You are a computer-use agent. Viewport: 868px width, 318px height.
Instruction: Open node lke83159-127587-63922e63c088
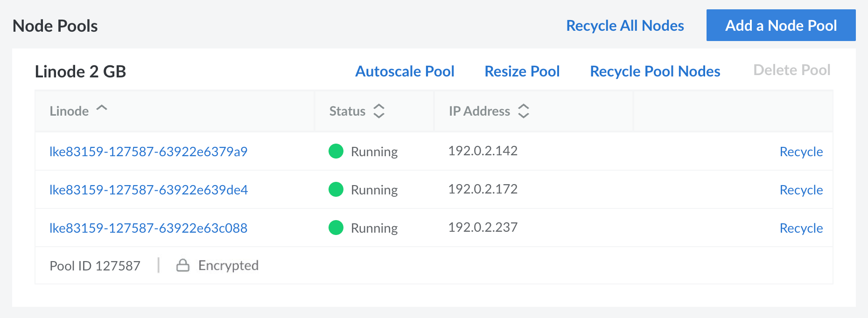click(148, 228)
